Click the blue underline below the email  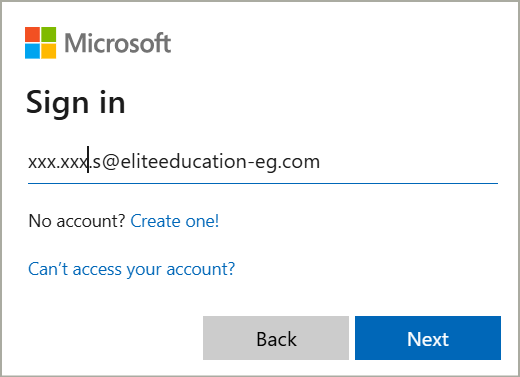click(263, 183)
